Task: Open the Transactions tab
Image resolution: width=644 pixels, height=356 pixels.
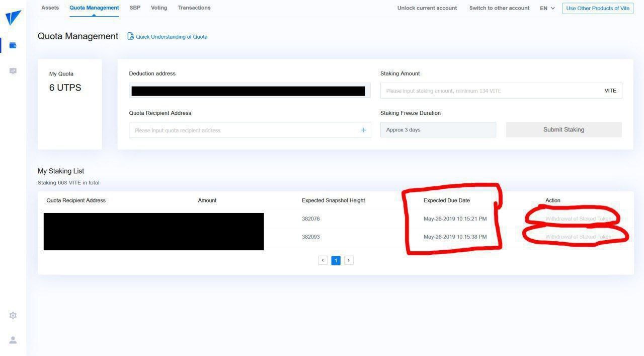Action: tap(194, 8)
